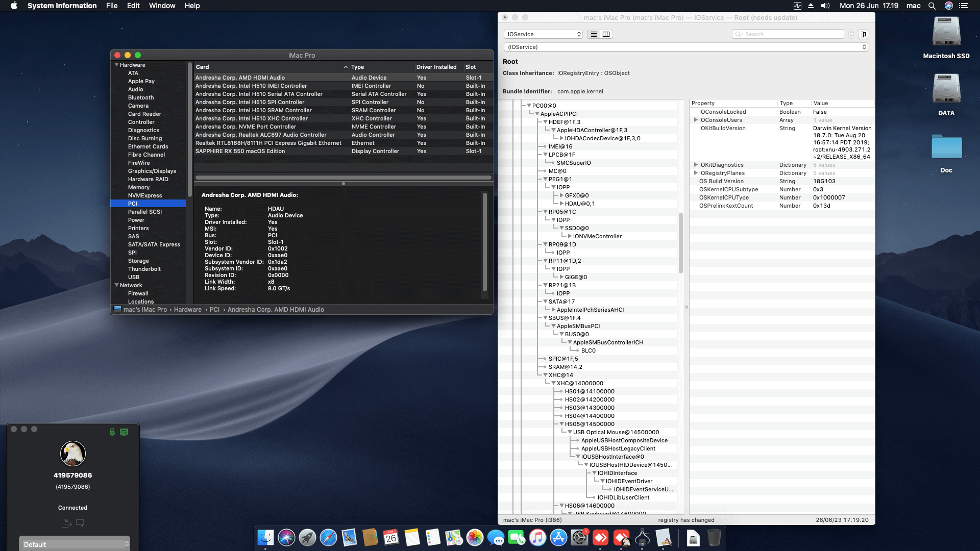Click the green screen-share icon in AnyDesk panel
This screenshot has width=980, height=551.
click(x=124, y=432)
